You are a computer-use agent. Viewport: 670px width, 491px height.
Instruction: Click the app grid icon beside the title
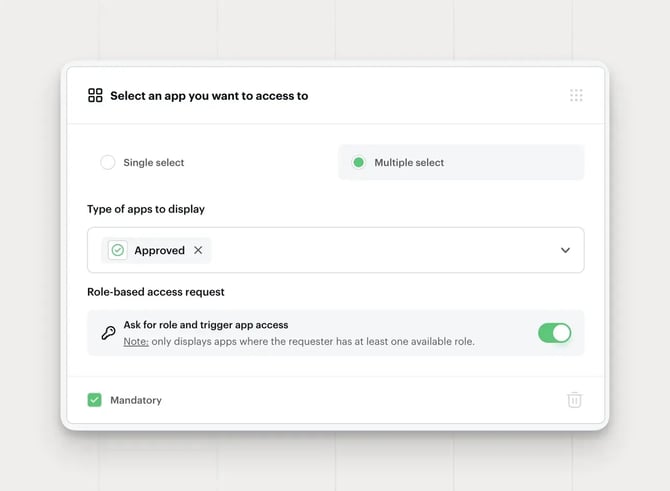point(95,95)
